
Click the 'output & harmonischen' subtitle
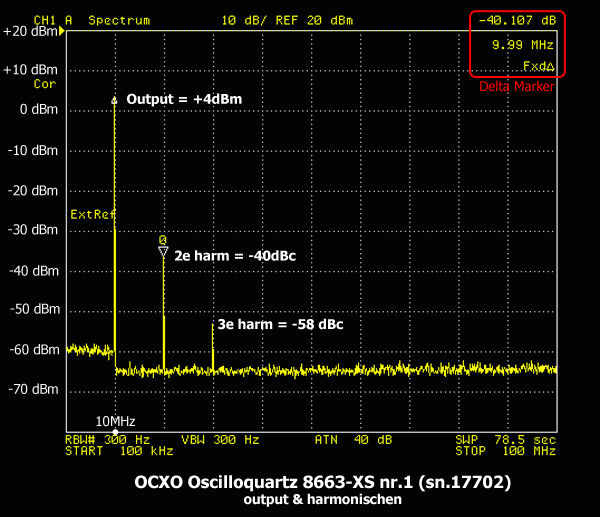tap(323, 499)
